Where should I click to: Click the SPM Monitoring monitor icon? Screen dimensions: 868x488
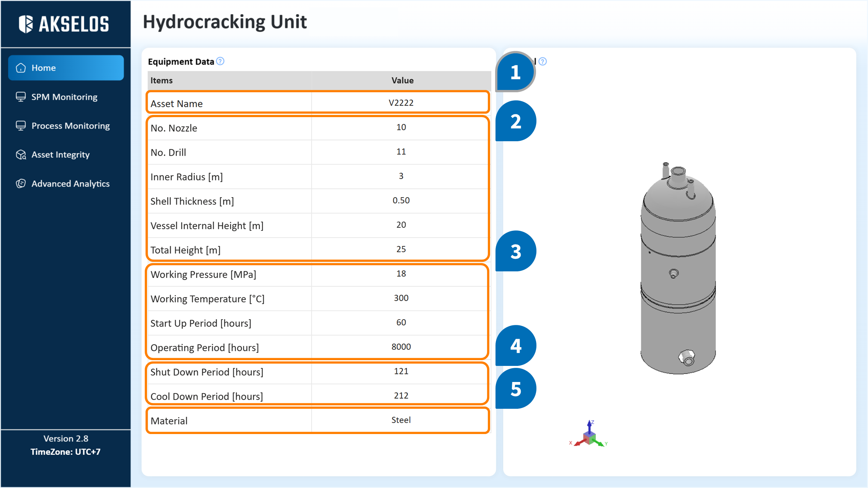click(21, 97)
